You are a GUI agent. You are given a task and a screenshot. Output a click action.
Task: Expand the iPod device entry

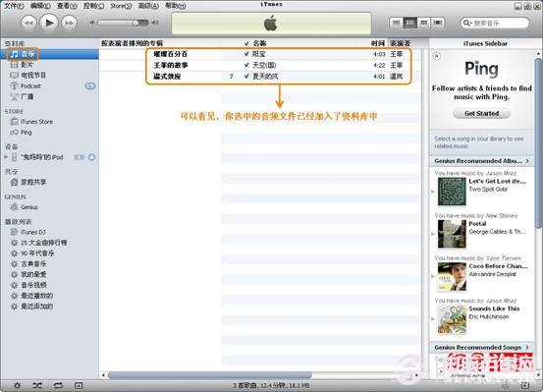(6, 157)
